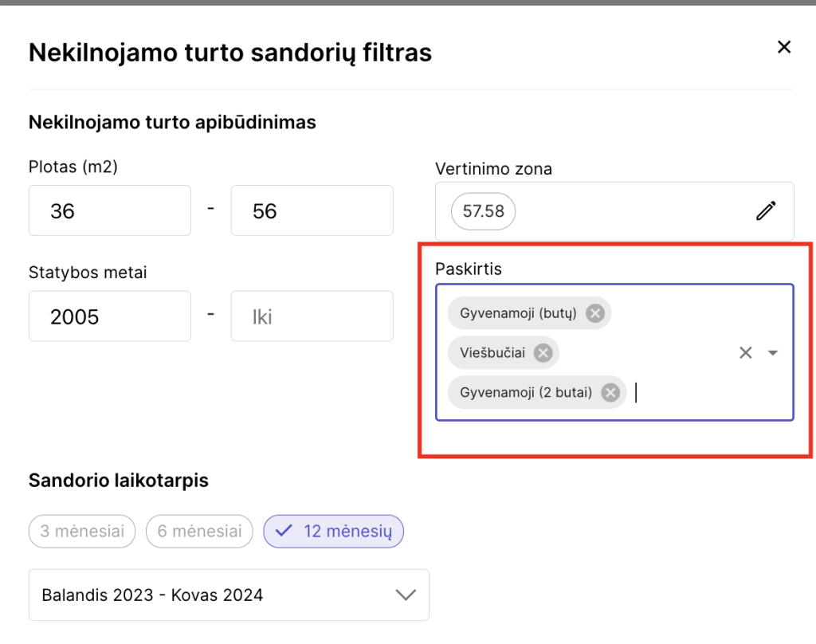The height and width of the screenshot is (644, 816).
Task: Remove the Viešbučiai chip
Action: coord(543,353)
